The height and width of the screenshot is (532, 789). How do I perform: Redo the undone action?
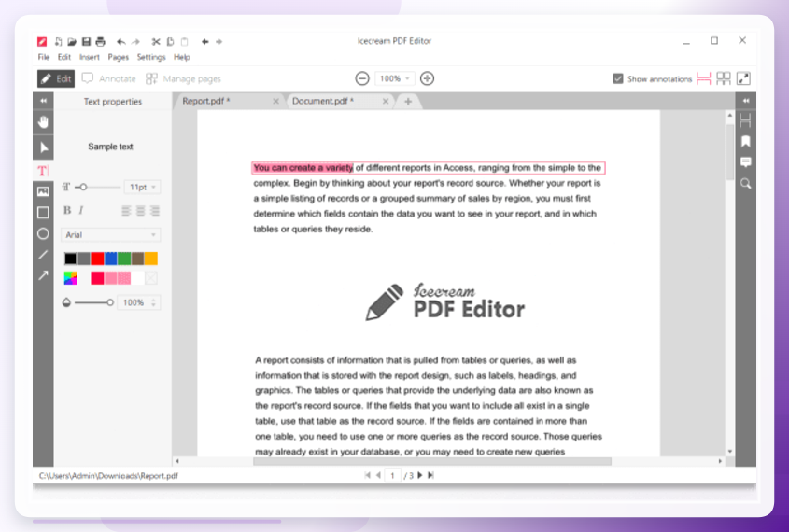coord(135,42)
